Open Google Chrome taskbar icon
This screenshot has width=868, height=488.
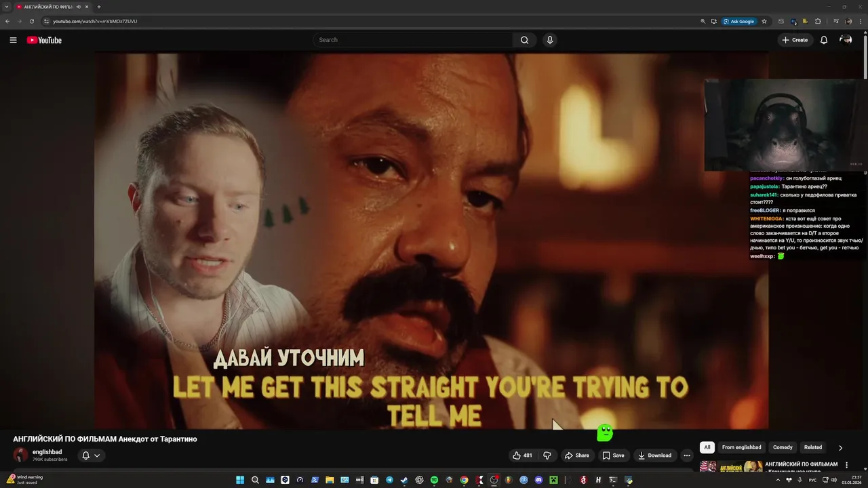click(464, 480)
